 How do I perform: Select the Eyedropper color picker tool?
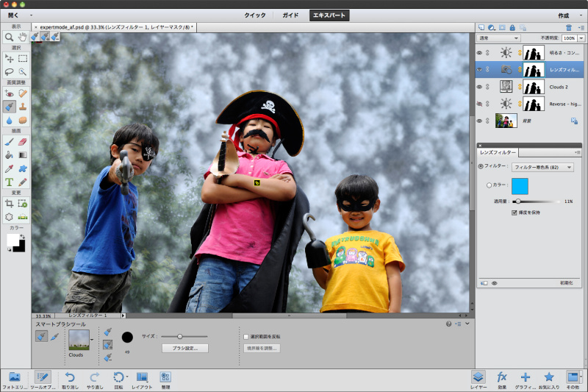click(9, 169)
